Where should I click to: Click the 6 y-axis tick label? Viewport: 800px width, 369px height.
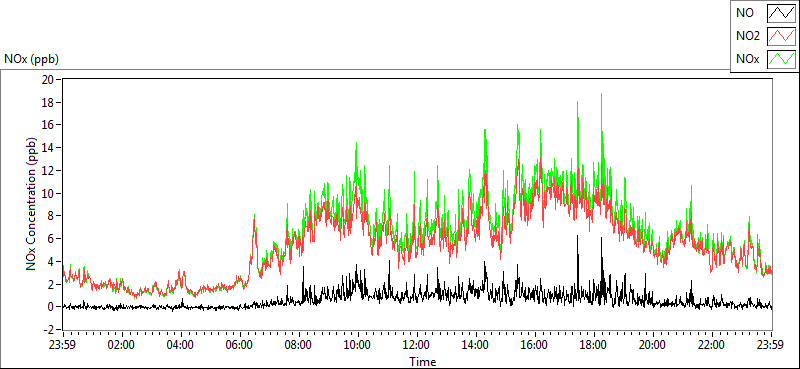tap(51, 238)
